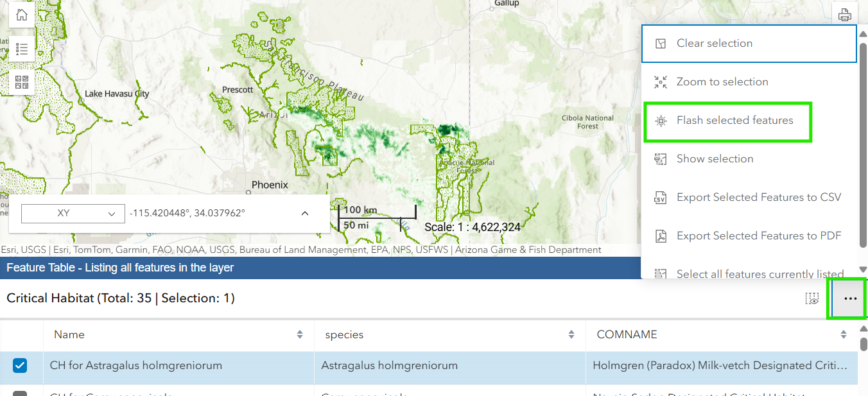Click the Feature Table title bar text
The image size is (868, 396).
120,268
